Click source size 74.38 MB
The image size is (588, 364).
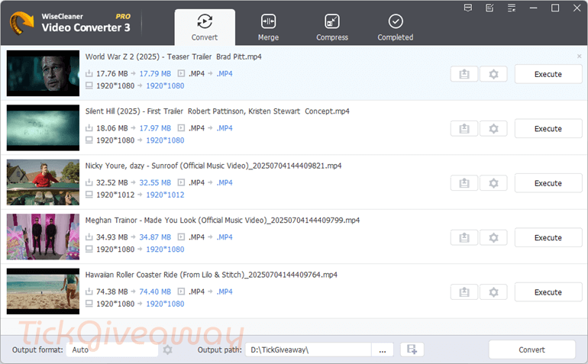pos(112,292)
